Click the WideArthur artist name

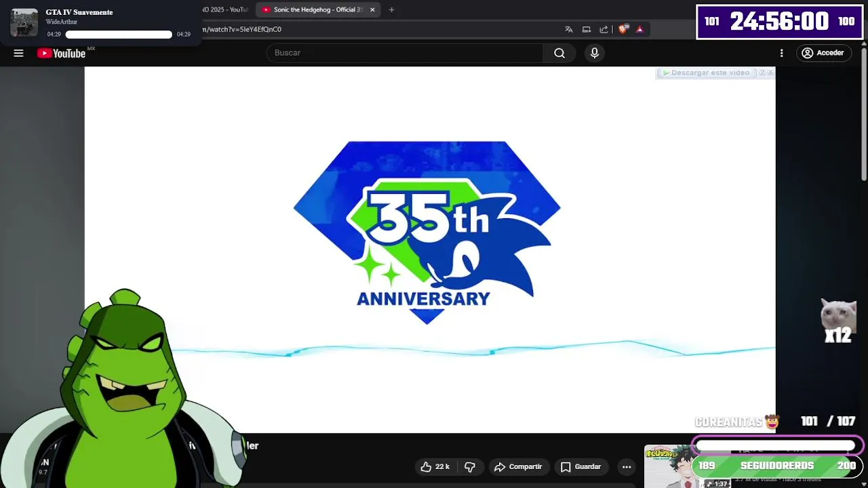click(x=62, y=22)
